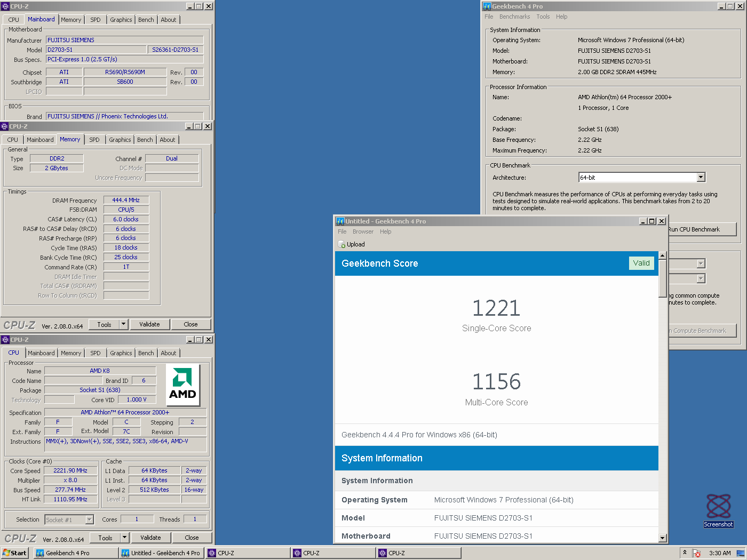Click Close button in Memory CPU-Z window

click(x=190, y=324)
